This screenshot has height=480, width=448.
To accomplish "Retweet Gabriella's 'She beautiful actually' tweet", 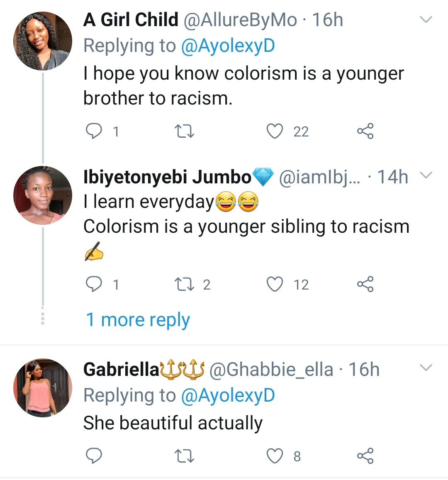I will (184, 456).
